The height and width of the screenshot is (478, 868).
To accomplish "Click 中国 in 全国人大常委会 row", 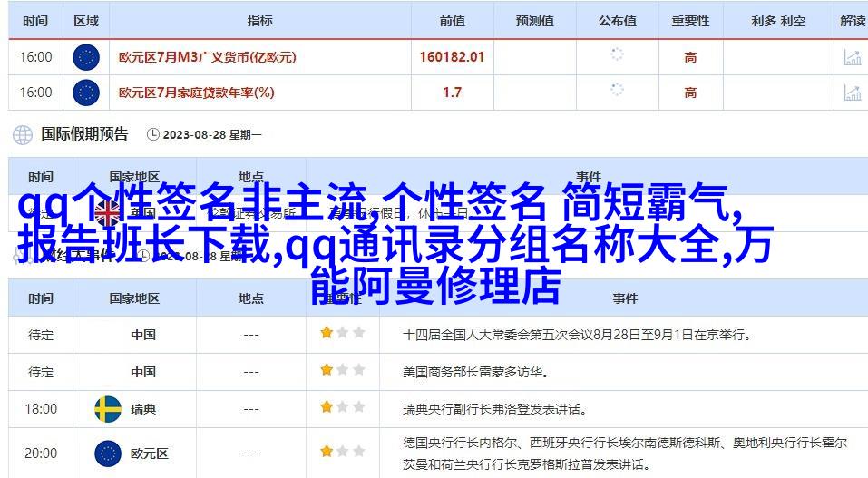I will click(x=143, y=335).
